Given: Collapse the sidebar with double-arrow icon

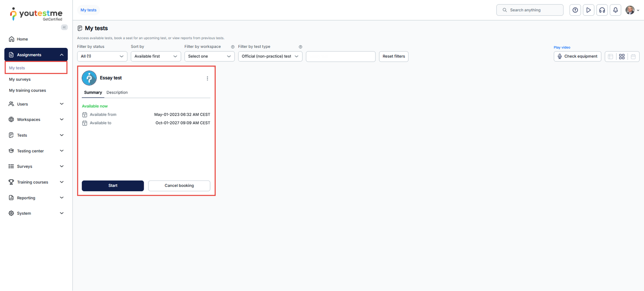Looking at the screenshot, I should click(x=64, y=27).
